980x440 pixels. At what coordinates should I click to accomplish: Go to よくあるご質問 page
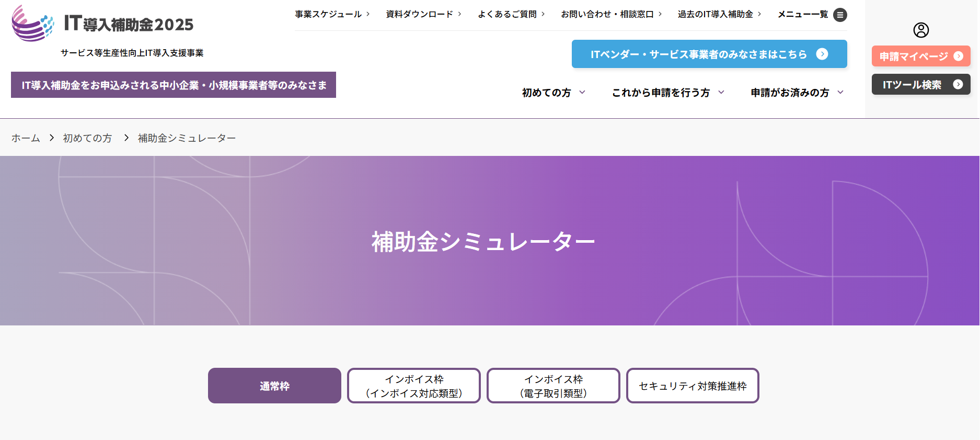pos(511,14)
